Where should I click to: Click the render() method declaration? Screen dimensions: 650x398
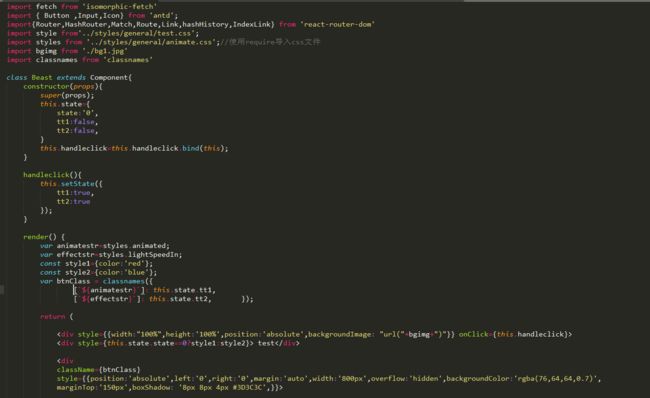[x=44, y=237]
